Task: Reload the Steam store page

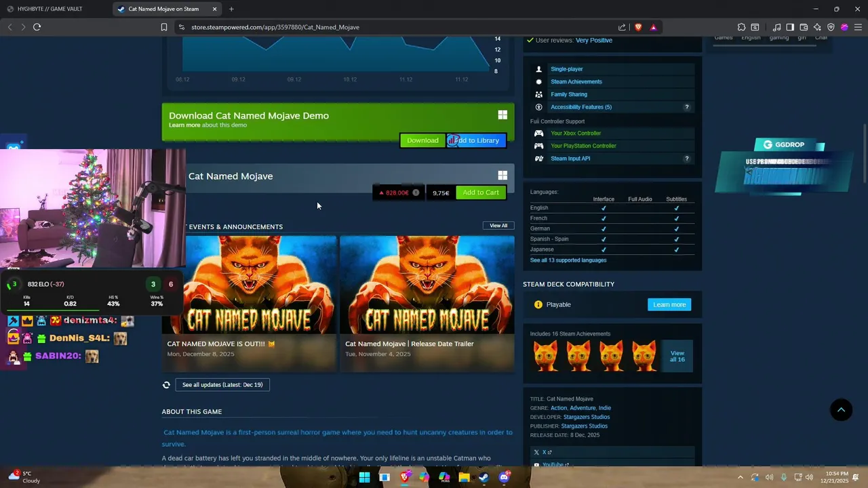Action: (x=37, y=27)
